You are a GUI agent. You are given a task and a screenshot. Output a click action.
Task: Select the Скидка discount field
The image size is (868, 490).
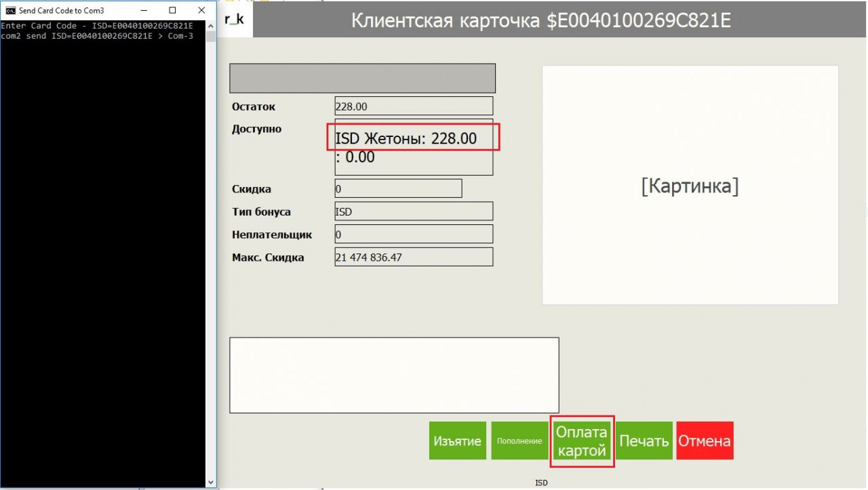(398, 188)
